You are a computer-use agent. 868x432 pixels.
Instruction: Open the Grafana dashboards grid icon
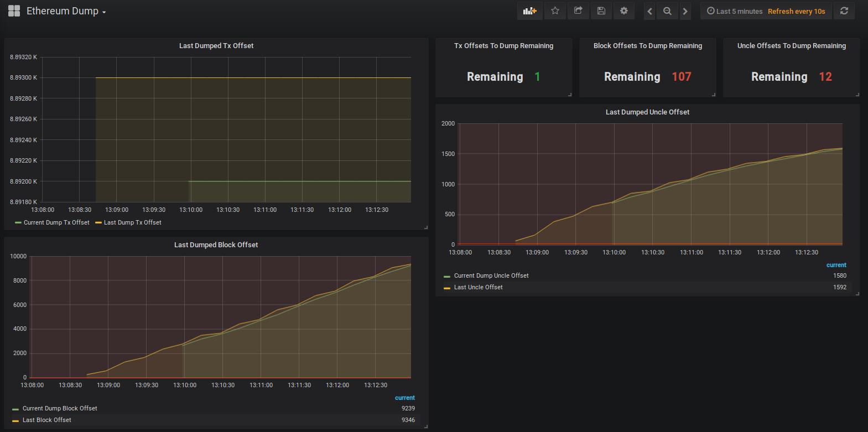coord(14,11)
